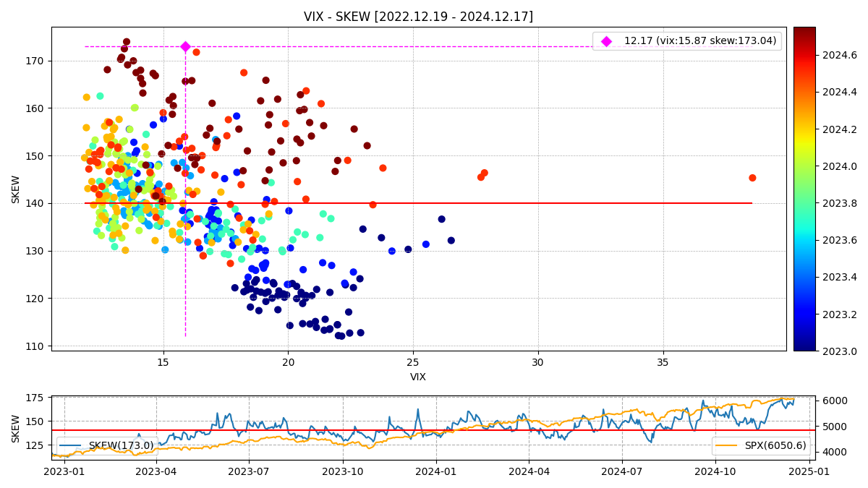Click the blue SKEW line legend sample
The image size is (868, 488).
72,445
